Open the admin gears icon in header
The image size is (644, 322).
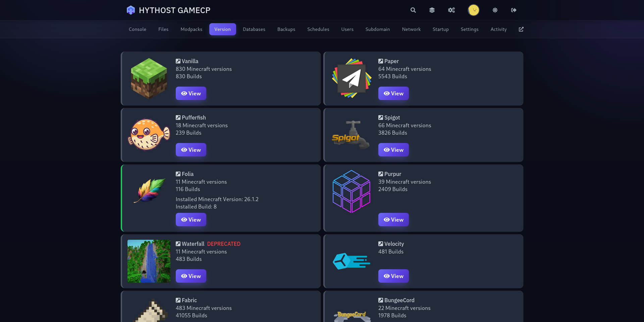(451, 10)
